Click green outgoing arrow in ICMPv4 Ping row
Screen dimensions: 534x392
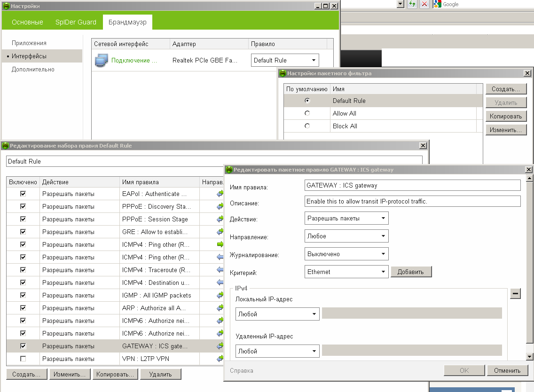220,244
